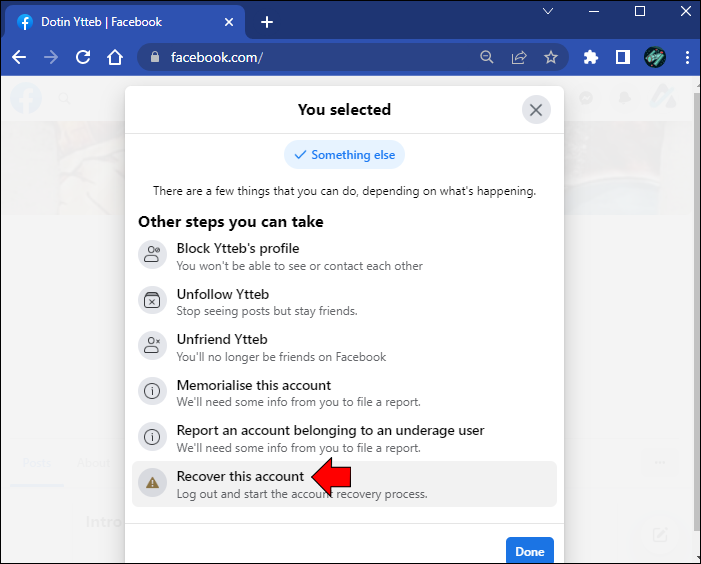Expand the tab search chevron
Screen dimensions: 701x564
click(x=549, y=11)
